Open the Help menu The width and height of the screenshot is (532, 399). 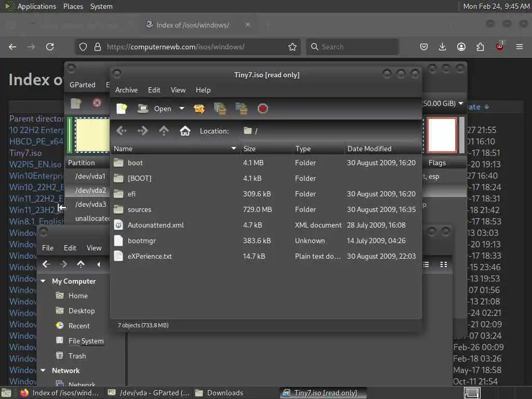[203, 90]
